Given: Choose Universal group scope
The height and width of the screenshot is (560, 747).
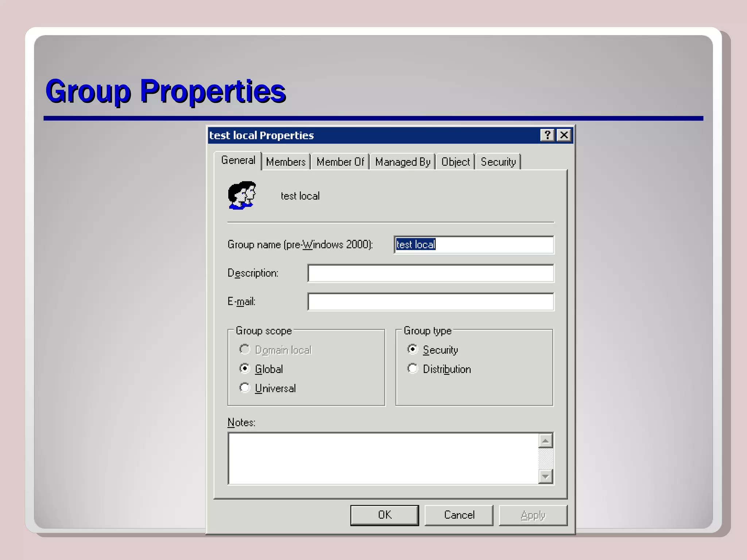Looking at the screenshot, I should pyautogui.click(x=267, y=388).
